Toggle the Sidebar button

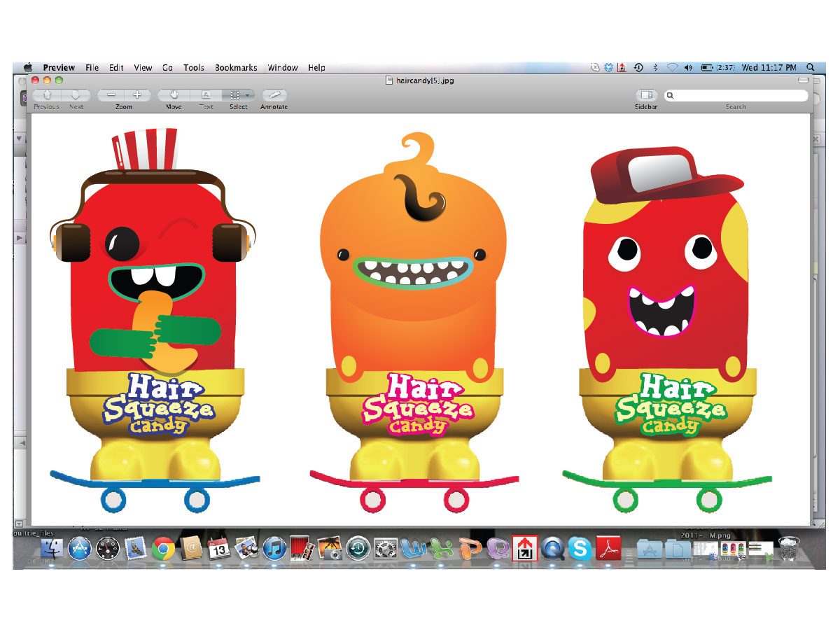click(x=646, y=94)
